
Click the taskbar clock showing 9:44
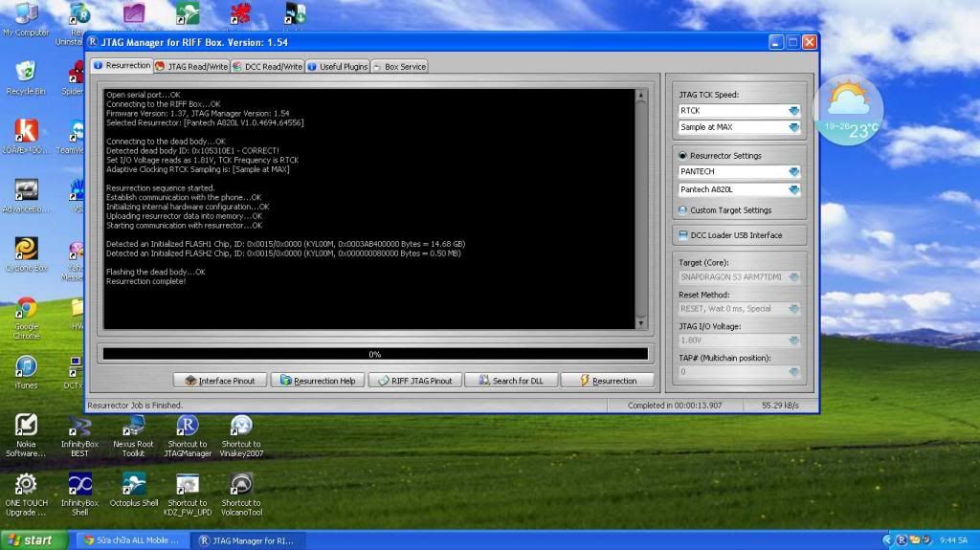pos(953,540)
